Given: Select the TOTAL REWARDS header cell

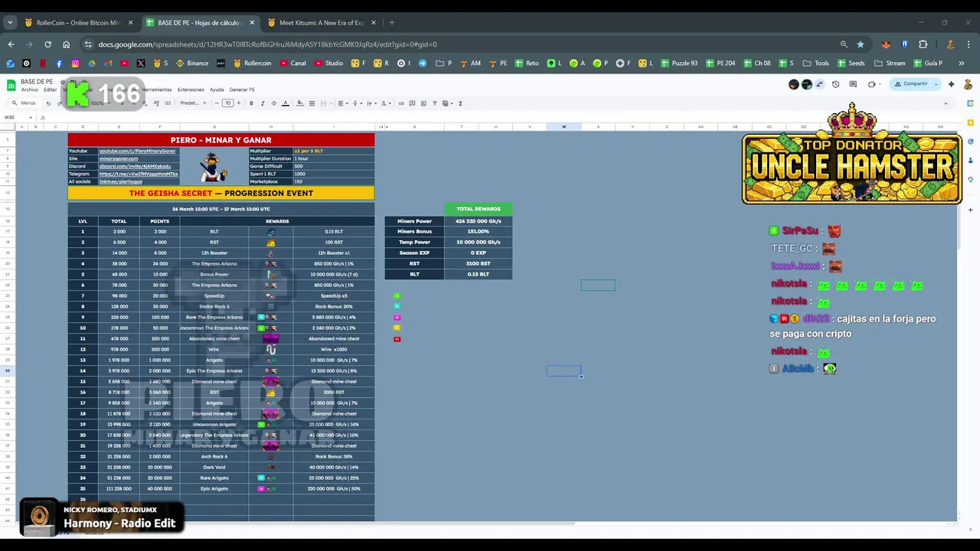Looking at the screenshot, I should 478,209.
